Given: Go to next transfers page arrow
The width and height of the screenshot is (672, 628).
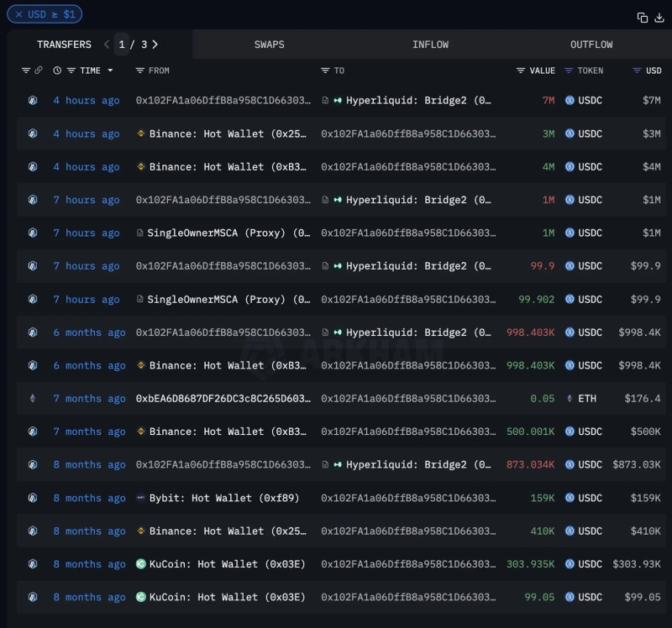Looking at the screenshot, I should (x=155, y=44).
